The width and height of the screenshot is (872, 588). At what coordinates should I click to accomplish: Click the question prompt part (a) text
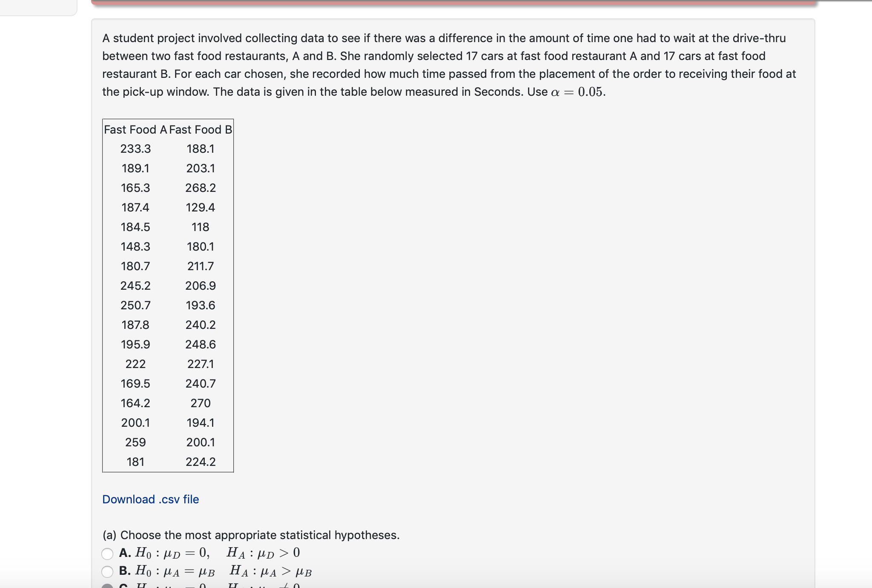[251, 535]
